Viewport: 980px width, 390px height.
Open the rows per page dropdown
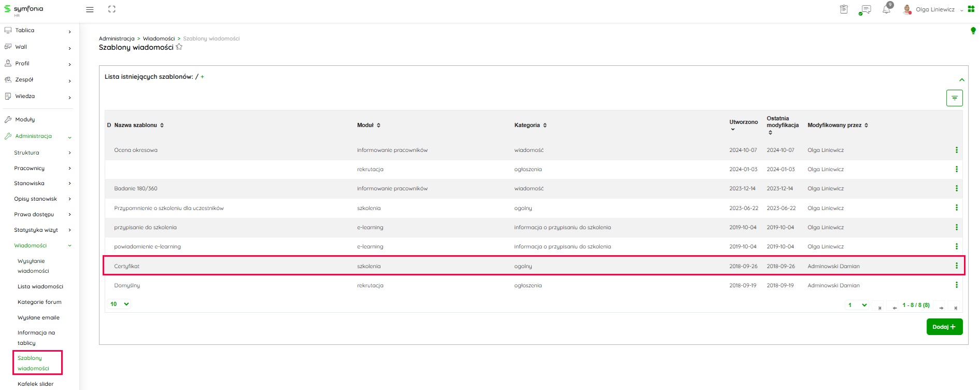(119, 304)
